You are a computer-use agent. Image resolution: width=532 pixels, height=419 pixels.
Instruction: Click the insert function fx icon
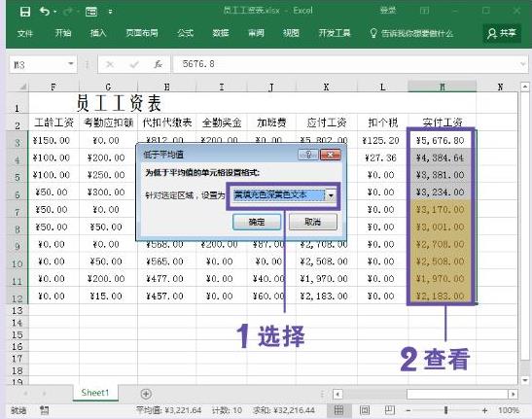pos(158,64)
